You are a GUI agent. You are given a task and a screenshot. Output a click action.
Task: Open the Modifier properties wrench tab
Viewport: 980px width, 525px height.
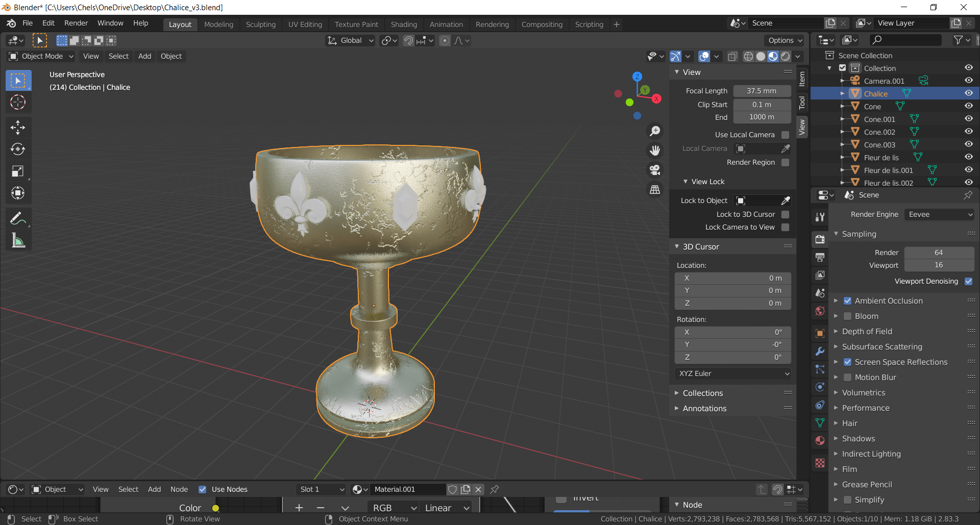(820, 352)
